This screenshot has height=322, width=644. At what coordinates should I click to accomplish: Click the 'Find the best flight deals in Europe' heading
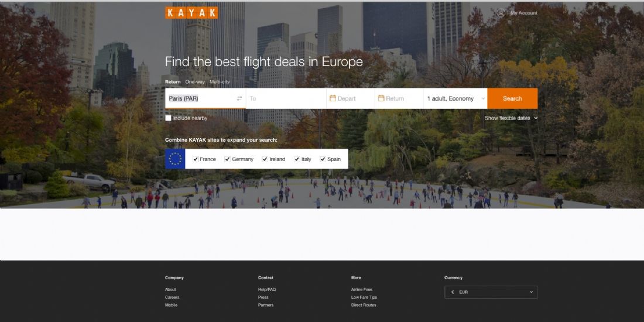(264, 62)
